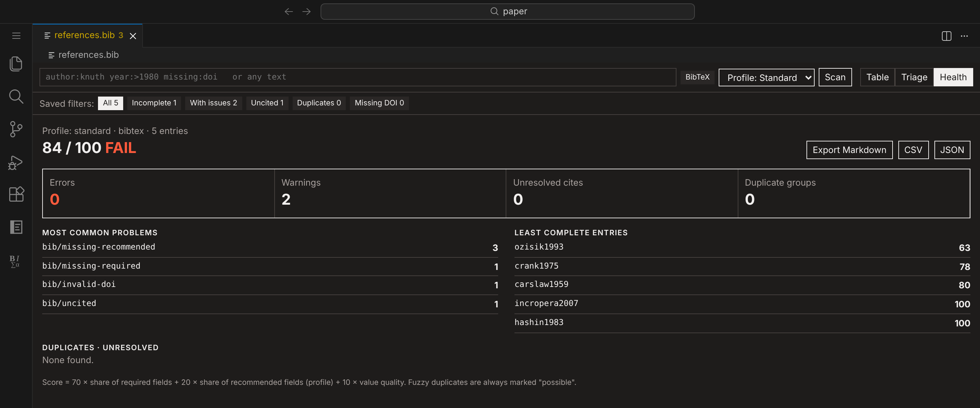Open the hamburger menu icon

point(16,36)
